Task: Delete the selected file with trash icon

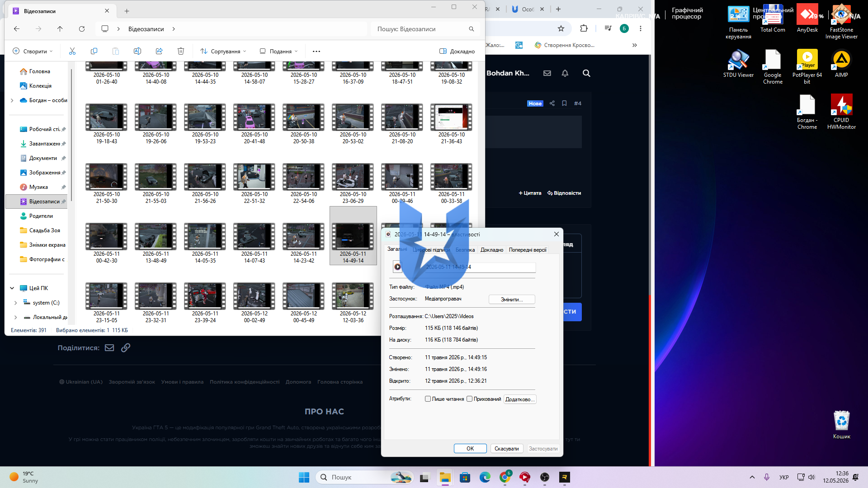Action: click(x=181, y=52)
